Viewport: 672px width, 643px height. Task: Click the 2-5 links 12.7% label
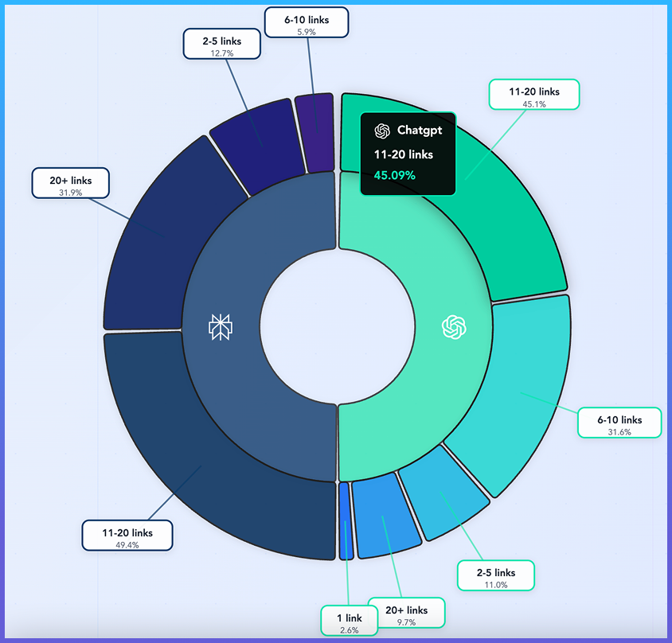222,44
